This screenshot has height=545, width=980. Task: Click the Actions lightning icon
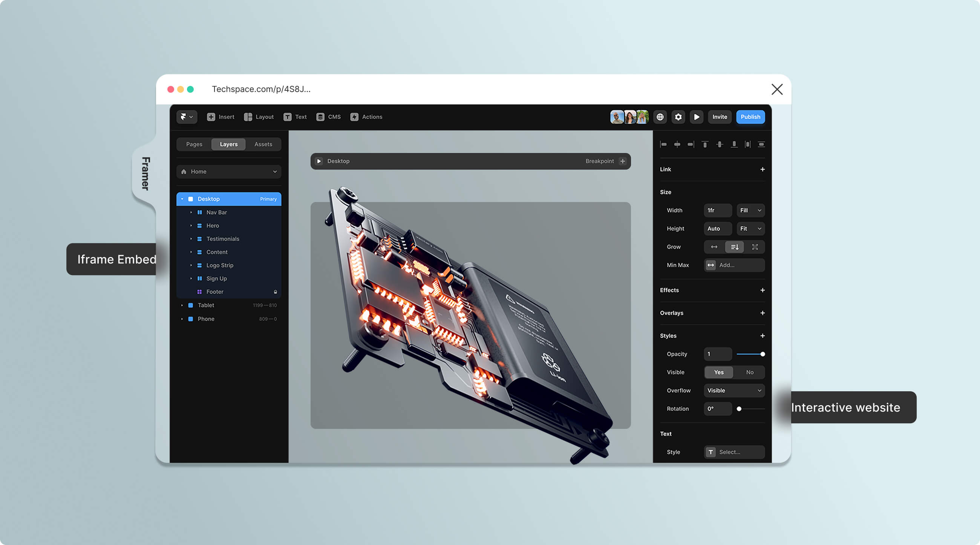click(x=354, y=117)
